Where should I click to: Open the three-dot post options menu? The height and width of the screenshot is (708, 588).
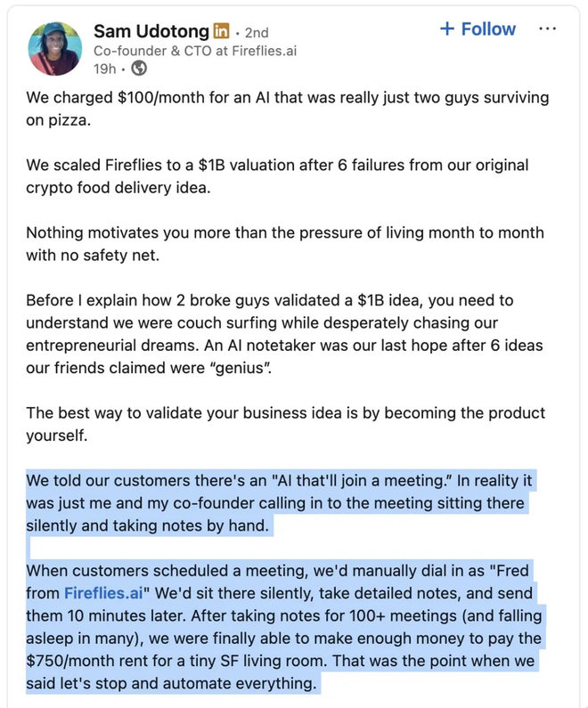[548, 28]
